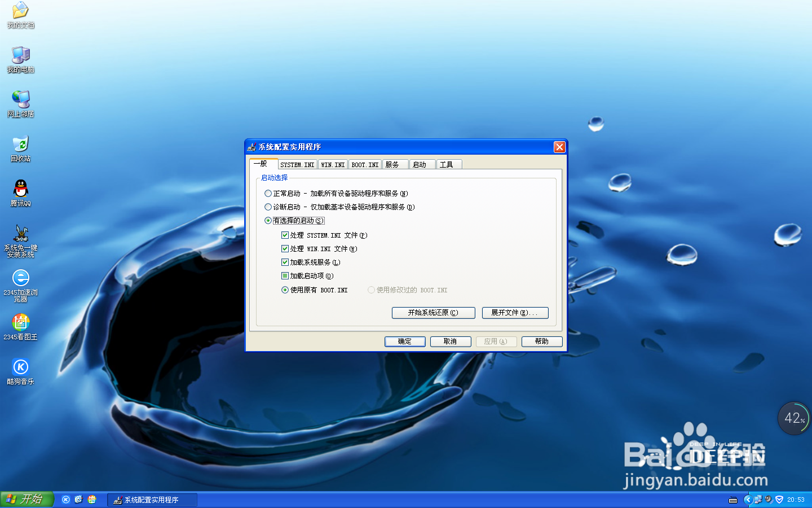The image size is (812, 508).
Task: Switch to the WIN.INI tab
Action: [333, 165]
